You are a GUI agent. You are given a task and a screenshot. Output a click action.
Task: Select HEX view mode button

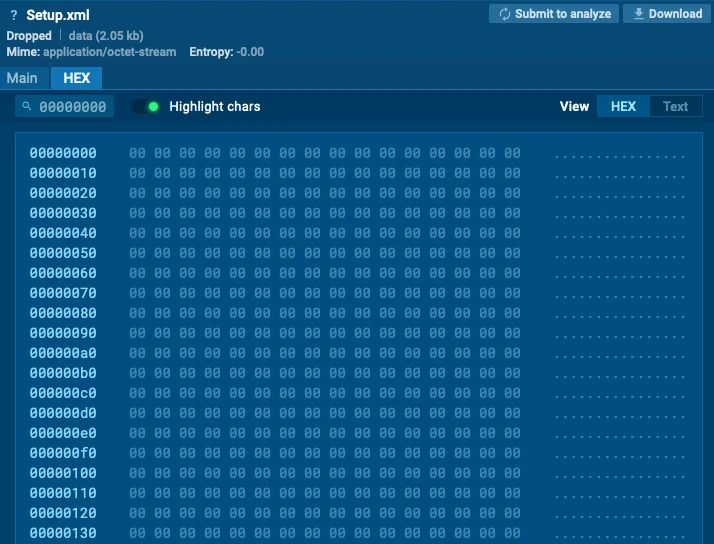(x=623, y=107)
